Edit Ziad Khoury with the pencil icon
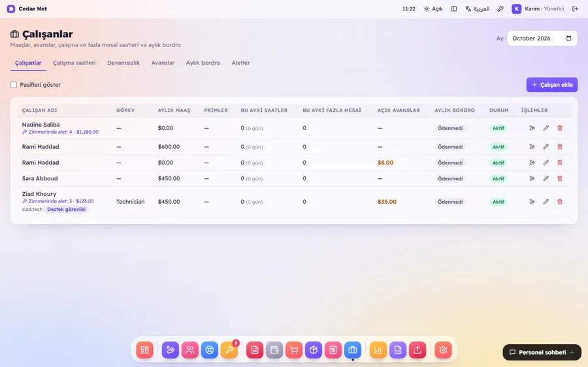The height and width of the screenshot is (367, 588). 546,202
